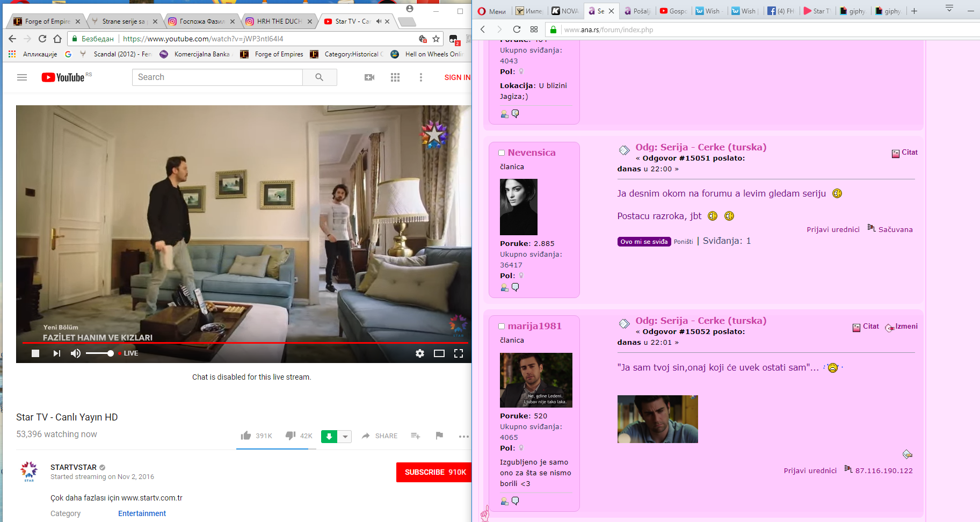Mute the video player volume
Screen dimensions: 980x522
click(x=76, y=353)
